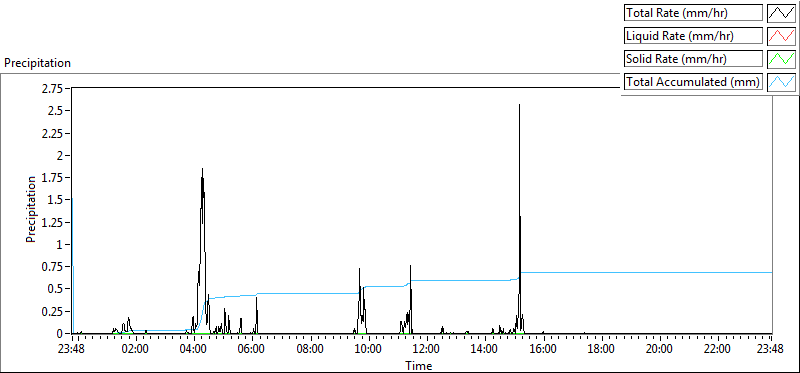Screen dimensions: 800x373
Task: Click the 10:00 x-axis time label
Action: click(x=368, y=349)
